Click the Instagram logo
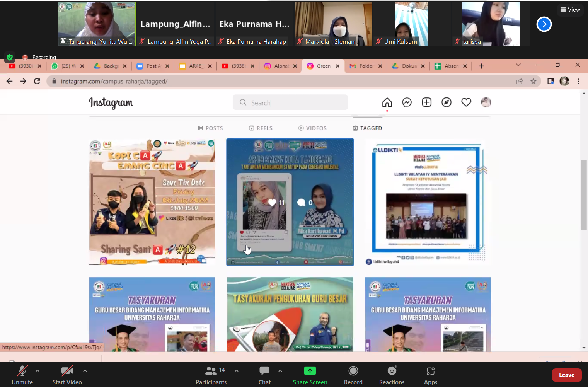The height and width of the screenshot is (387, 588). tap(111, 103)
